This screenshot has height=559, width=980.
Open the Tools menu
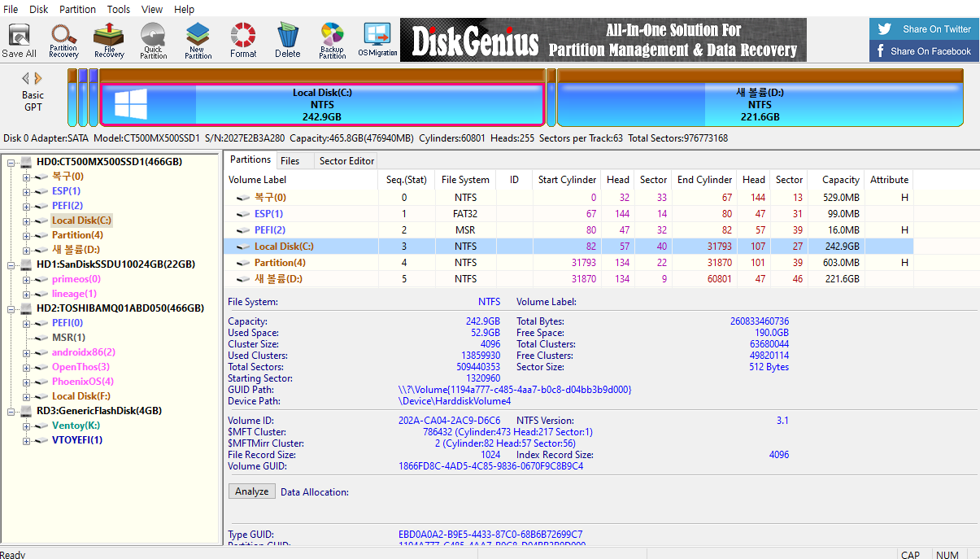tap(119, 9)
